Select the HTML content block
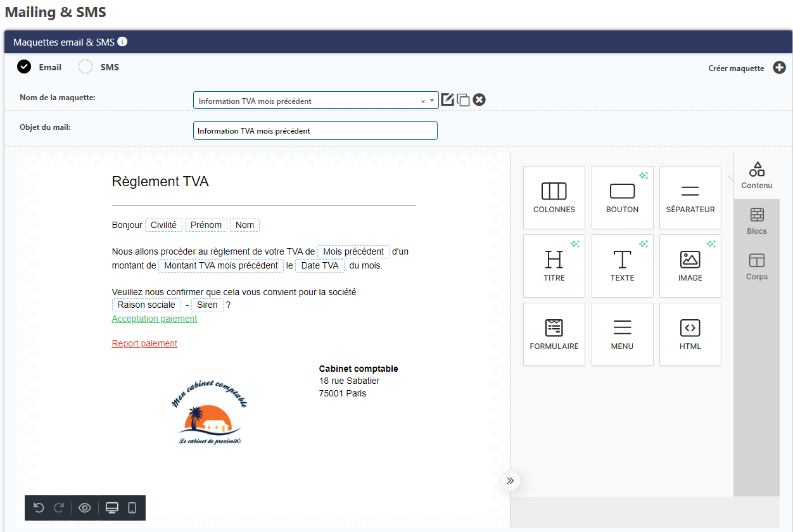Screen dimensions: 793x532 (690, 334)
